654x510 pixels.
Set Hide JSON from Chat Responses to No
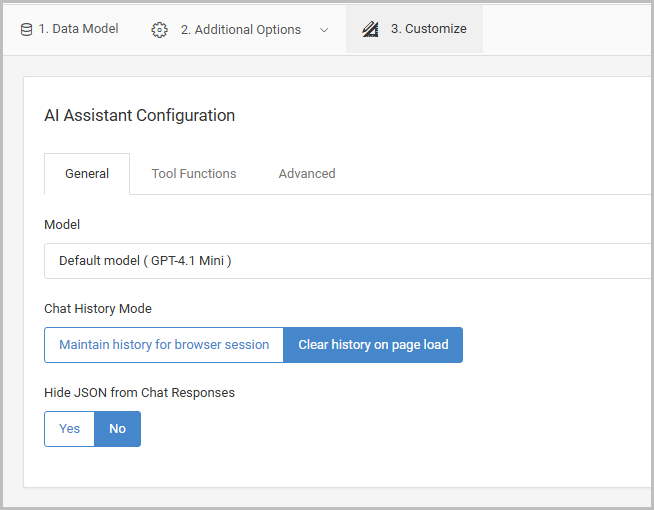118,429
